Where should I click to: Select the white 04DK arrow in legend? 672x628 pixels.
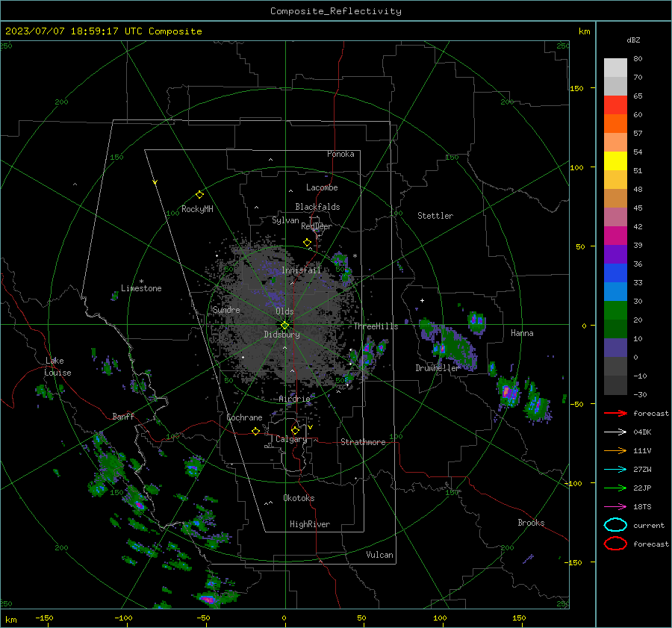615,432
